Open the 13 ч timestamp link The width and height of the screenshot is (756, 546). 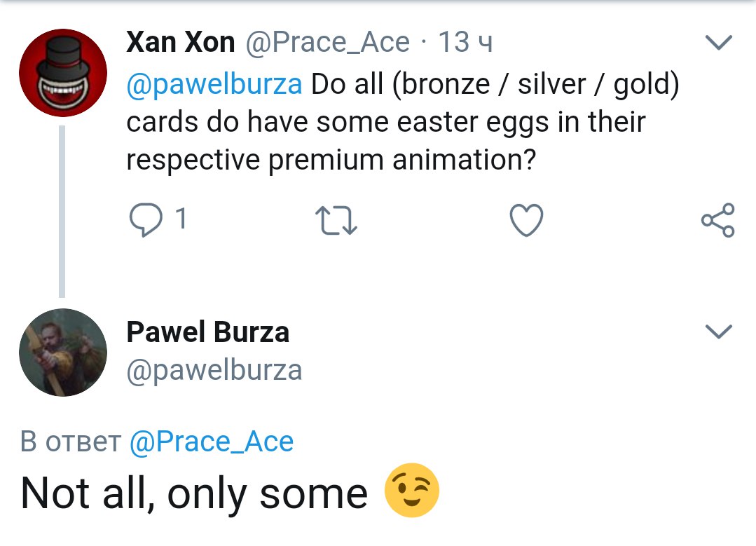click(x=466, y=43)
